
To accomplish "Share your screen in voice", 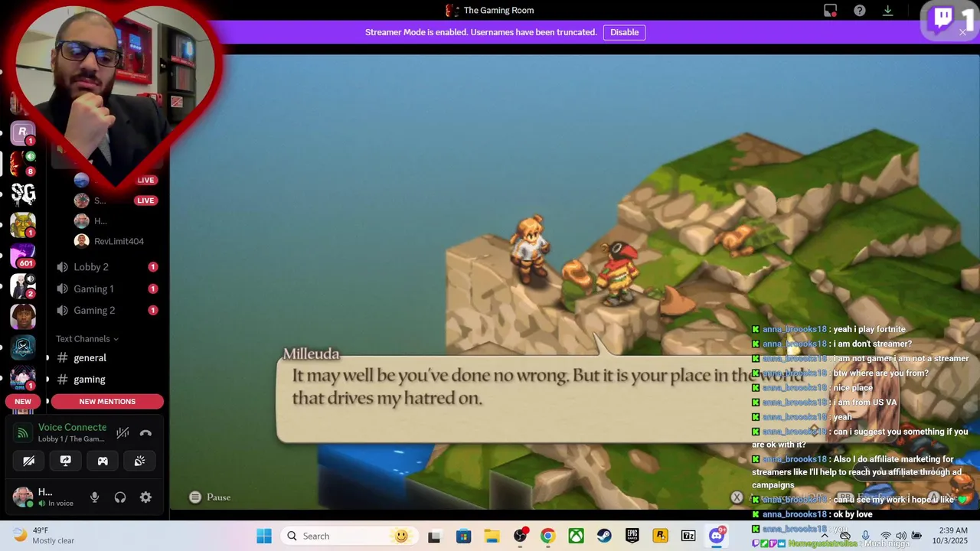I will click(66, 461).
